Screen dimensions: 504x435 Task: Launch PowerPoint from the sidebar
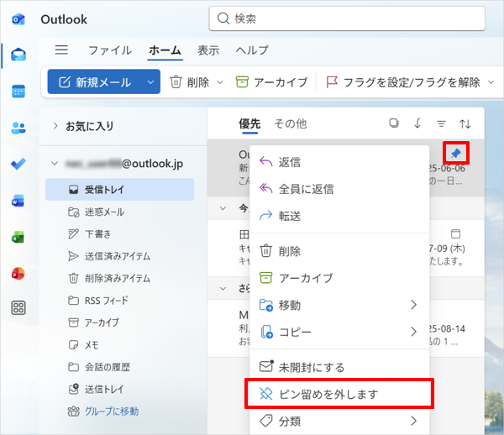click(x=18, y=274)
